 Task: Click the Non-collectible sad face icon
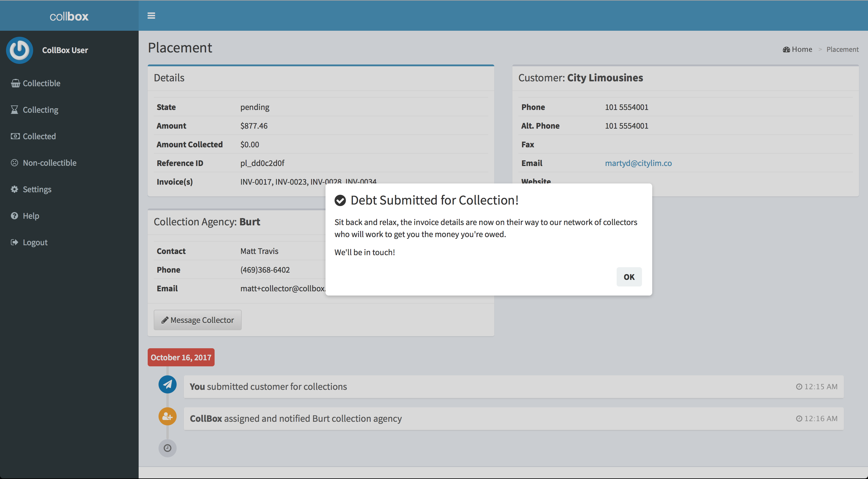[14, 163]
